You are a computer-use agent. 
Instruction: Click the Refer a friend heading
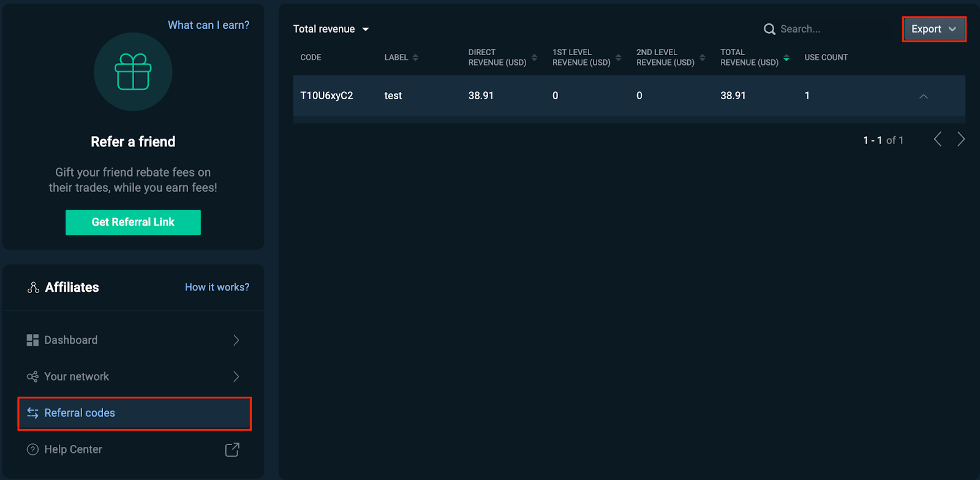[x=133, y=142]
